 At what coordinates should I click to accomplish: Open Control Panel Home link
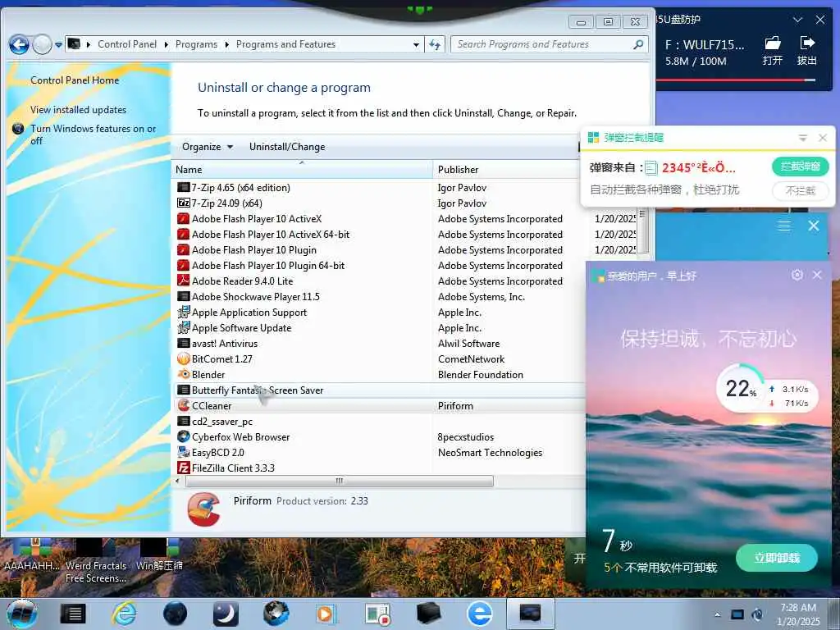point(75,80)
